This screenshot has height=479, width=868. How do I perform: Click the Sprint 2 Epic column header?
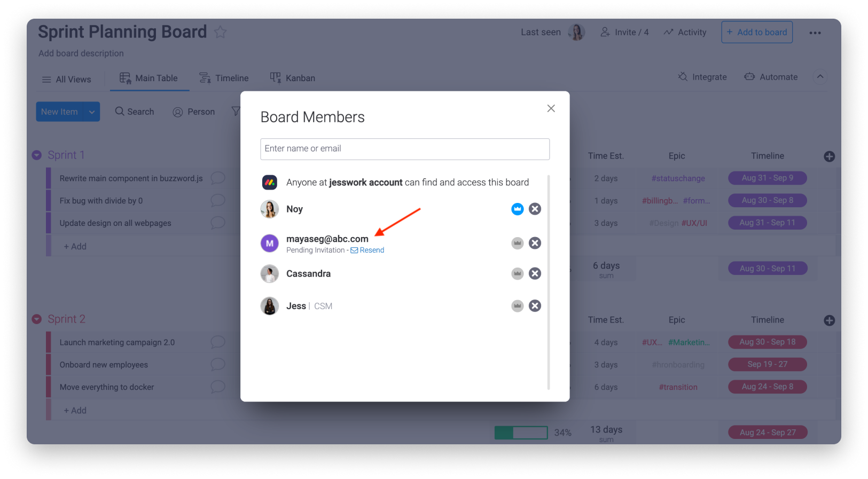[677, 320]
